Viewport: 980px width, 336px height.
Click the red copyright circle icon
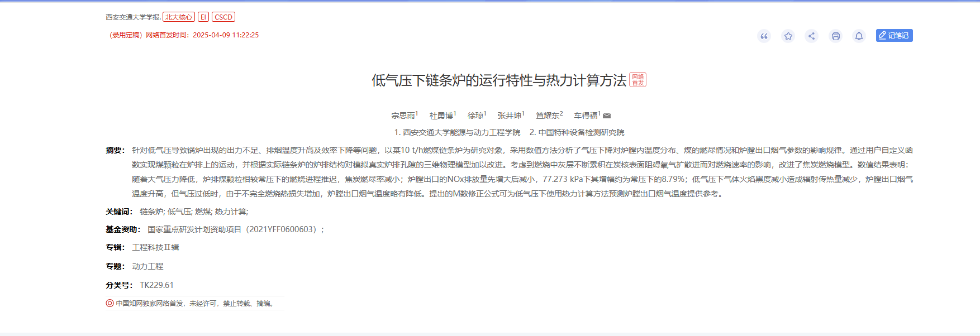tap(110, 304)
